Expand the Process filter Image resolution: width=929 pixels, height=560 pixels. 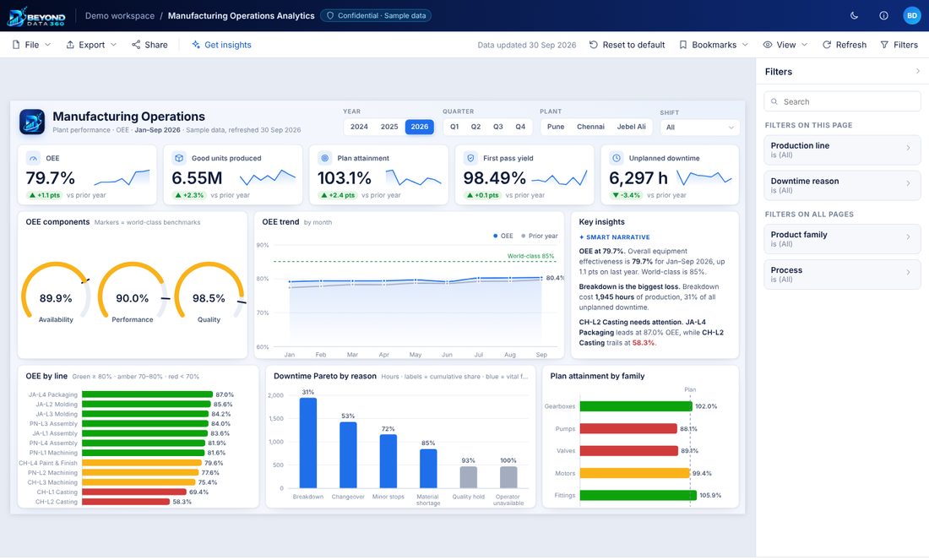point(843,275)
